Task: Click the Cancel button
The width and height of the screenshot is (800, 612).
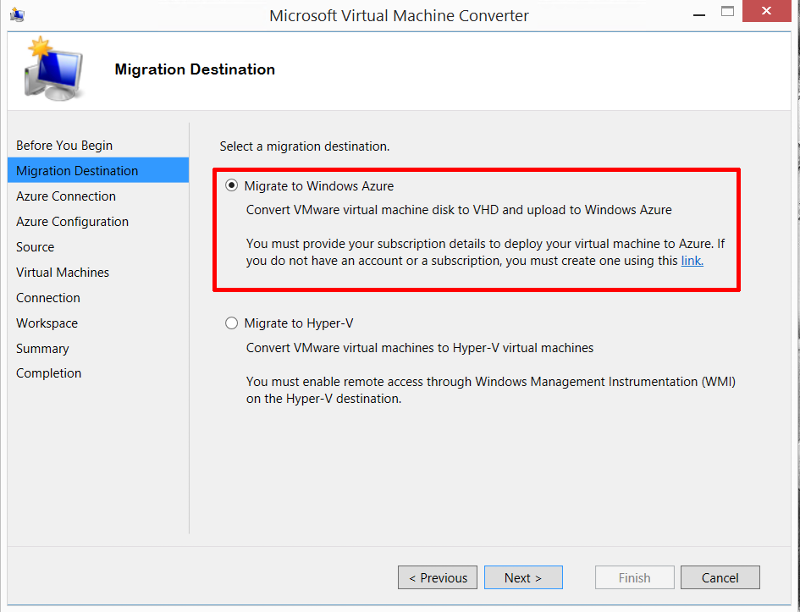Action: [x=720, y=577]
